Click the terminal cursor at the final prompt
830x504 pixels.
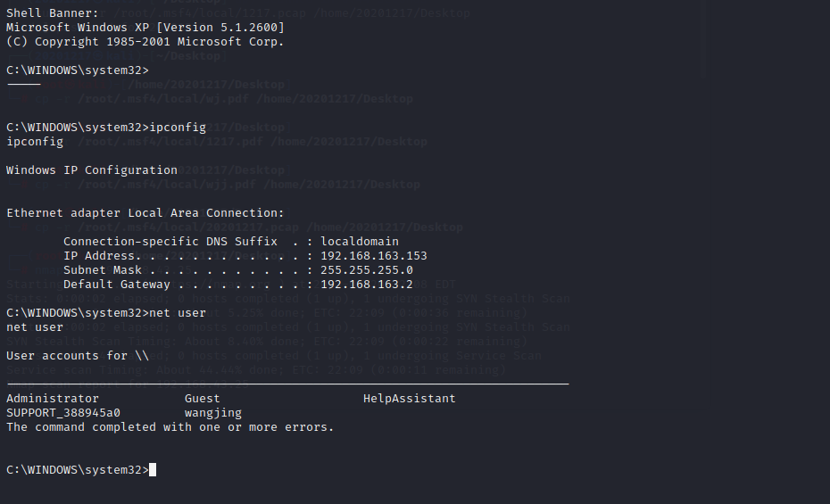pos(153,470)
